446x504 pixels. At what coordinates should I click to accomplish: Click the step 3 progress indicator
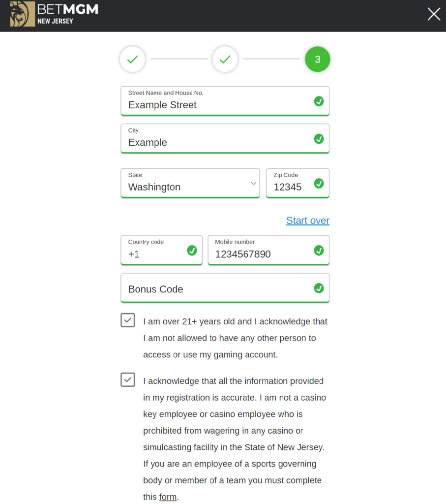click(317, 60)
